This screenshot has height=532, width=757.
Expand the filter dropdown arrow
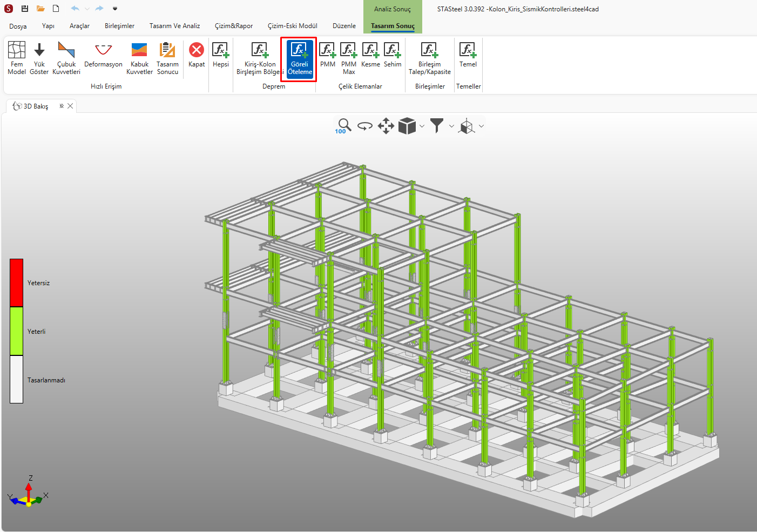point(451,126)
